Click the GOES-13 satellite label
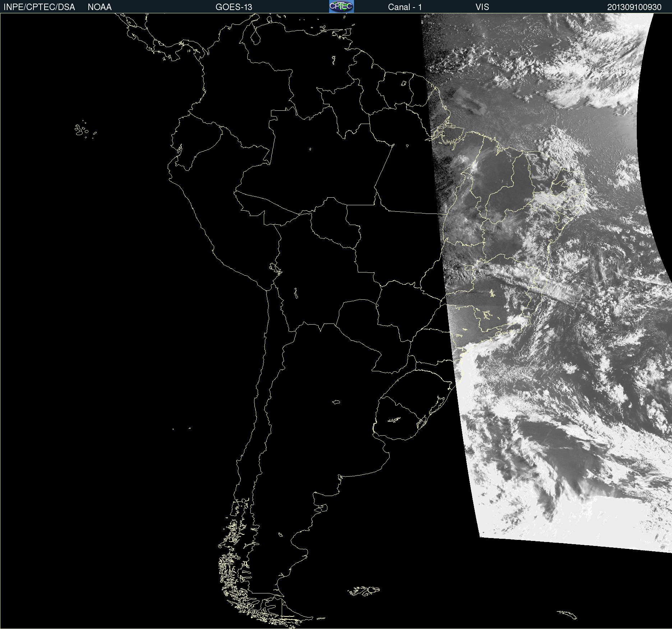 point(234,7)
